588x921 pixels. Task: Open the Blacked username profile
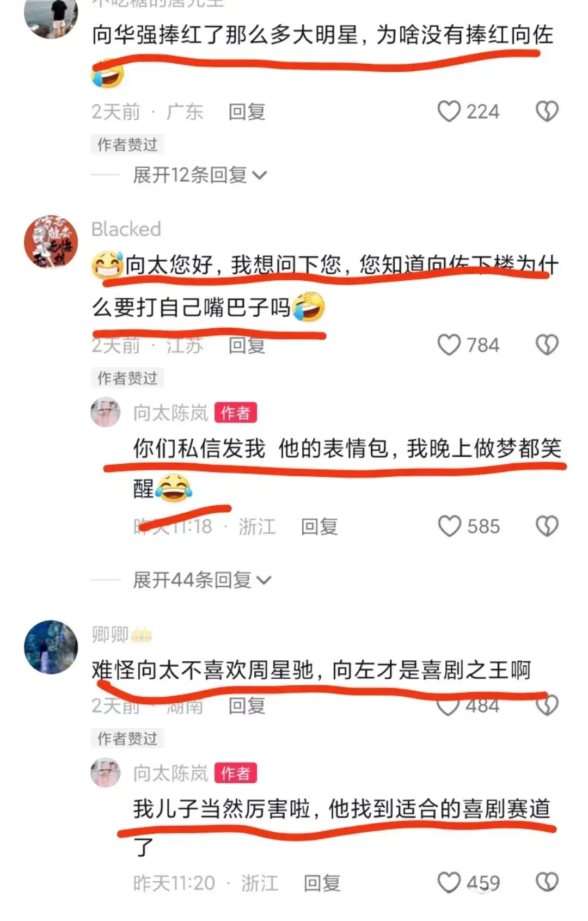pos(126,229)
